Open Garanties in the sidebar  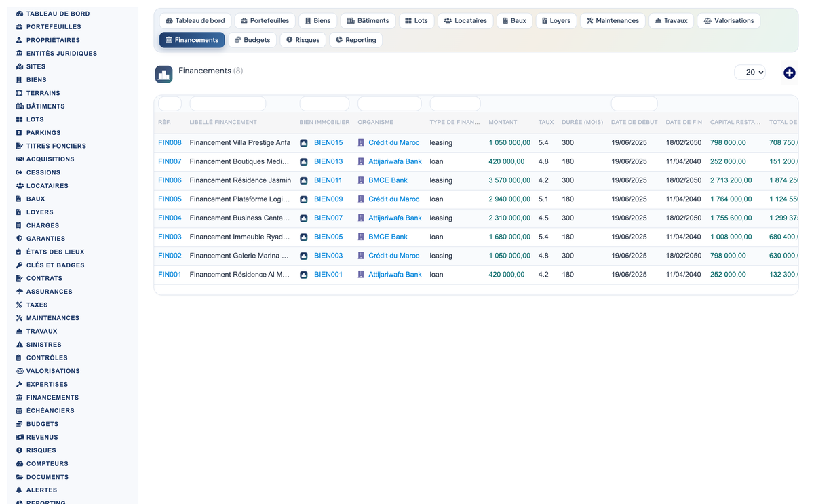45,239
